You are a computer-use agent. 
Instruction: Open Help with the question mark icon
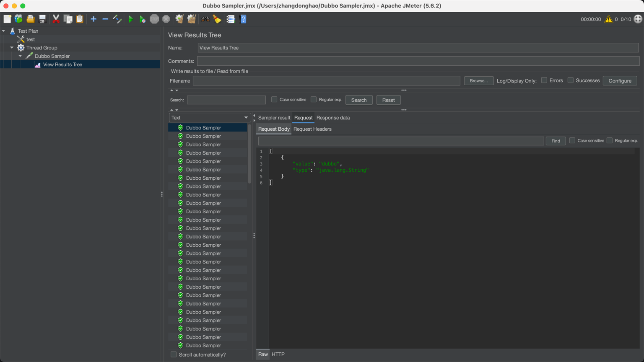(x=243, y=19)
